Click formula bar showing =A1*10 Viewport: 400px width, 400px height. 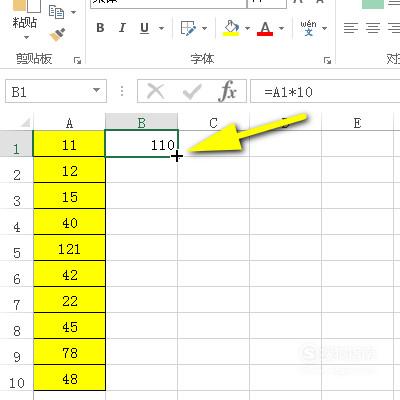[325, 91]
